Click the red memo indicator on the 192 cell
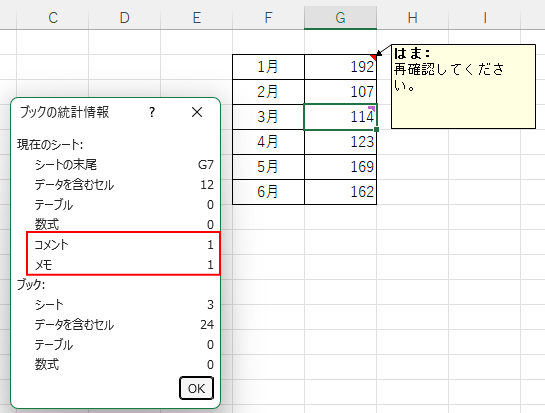 374,57
